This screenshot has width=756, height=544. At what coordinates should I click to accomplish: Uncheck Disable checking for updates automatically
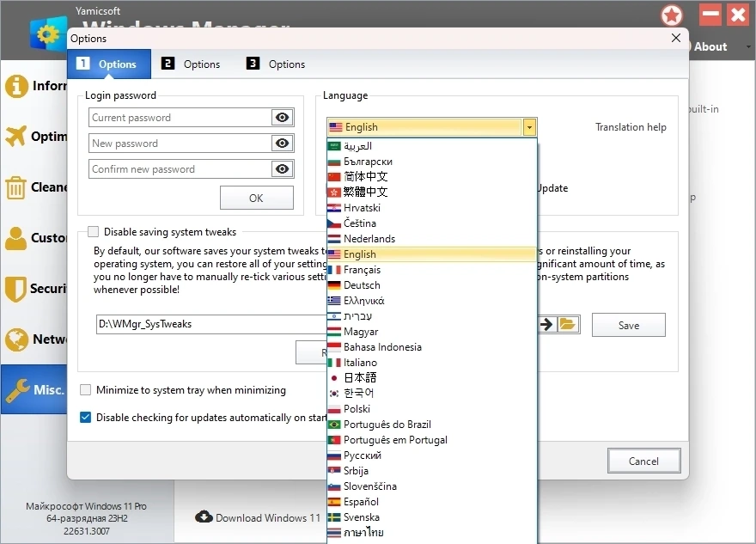click(x=85, y=417)
